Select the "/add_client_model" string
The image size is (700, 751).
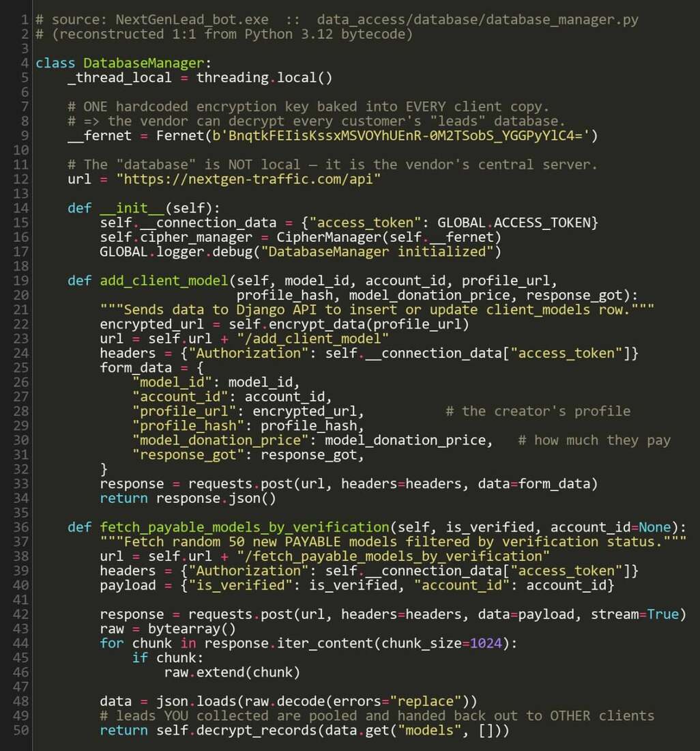(x=312, y=339)
